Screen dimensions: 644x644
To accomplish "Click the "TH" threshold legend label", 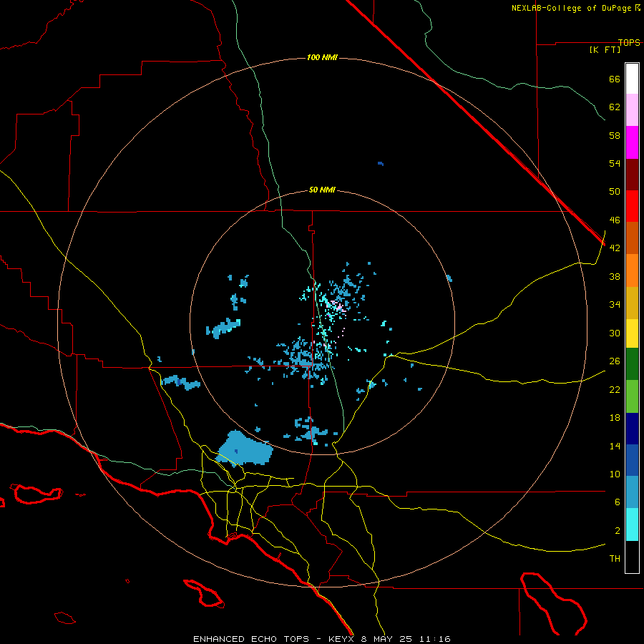I will (x=615, y=558).
